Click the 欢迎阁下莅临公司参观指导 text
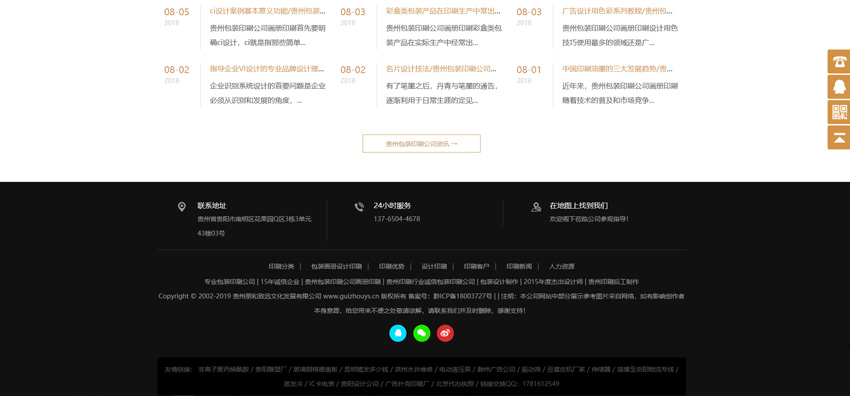 [589, 219]
